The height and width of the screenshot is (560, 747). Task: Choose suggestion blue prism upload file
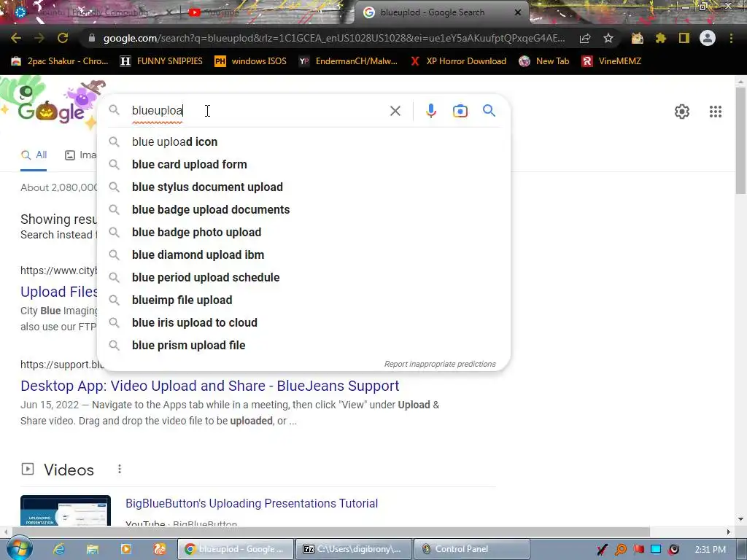point(303,345)
